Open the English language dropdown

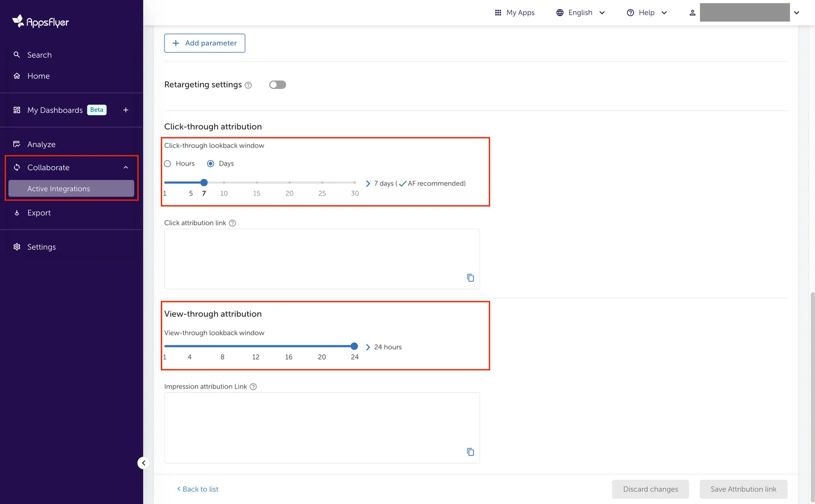coord(580,12)
